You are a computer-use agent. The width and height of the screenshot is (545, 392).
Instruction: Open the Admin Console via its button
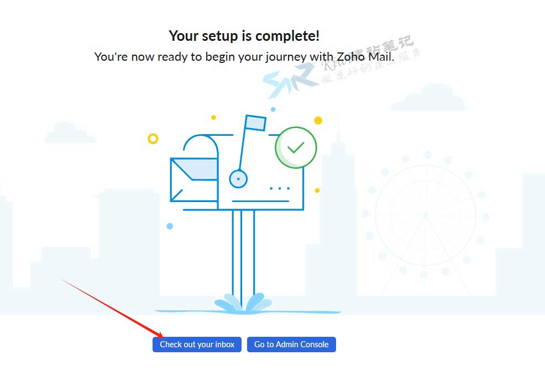(x=291, y=345)
